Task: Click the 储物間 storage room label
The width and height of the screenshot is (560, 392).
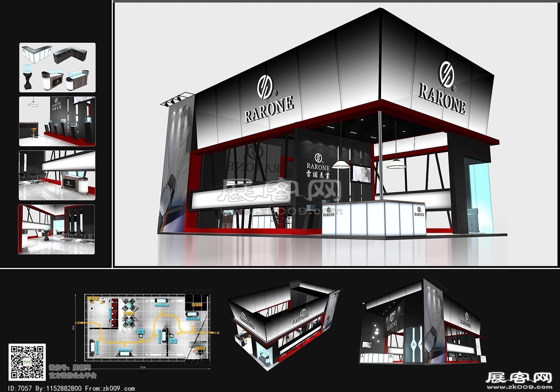Action: [197, 305]
